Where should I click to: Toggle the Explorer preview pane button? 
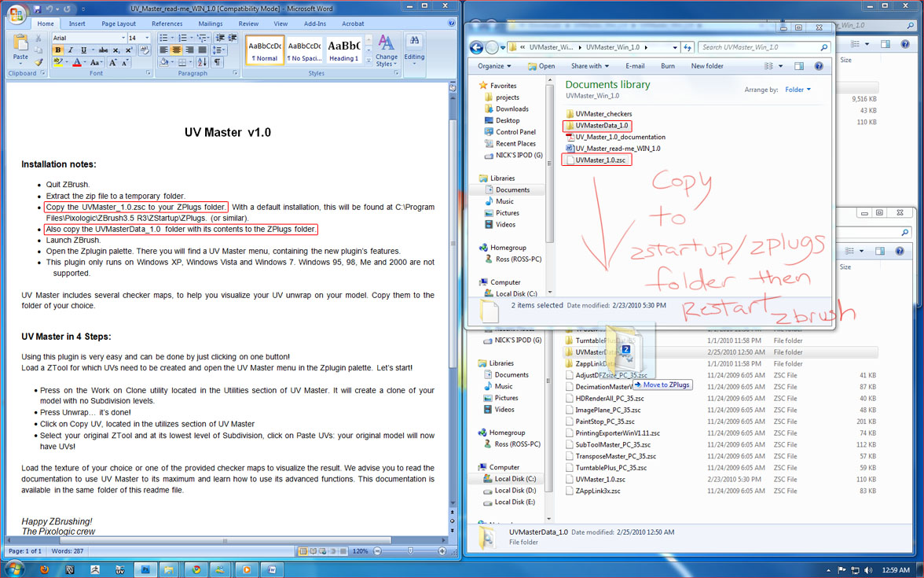(x=798, y=67)
